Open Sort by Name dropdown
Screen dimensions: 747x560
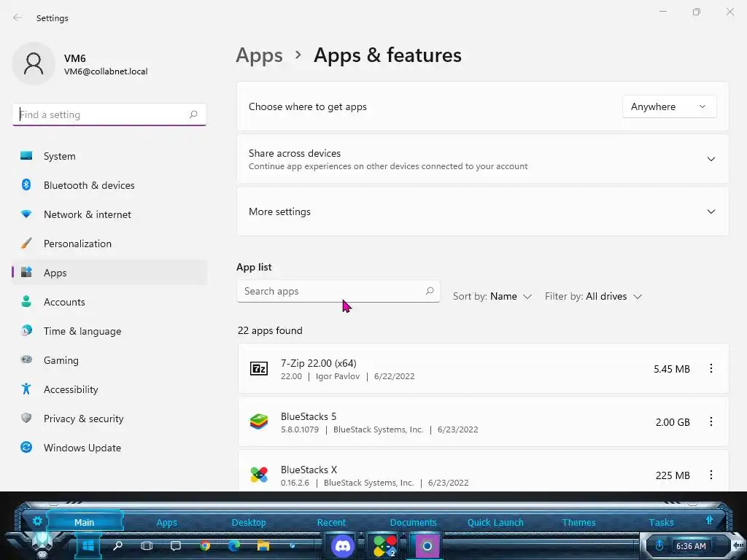point(492,296)
